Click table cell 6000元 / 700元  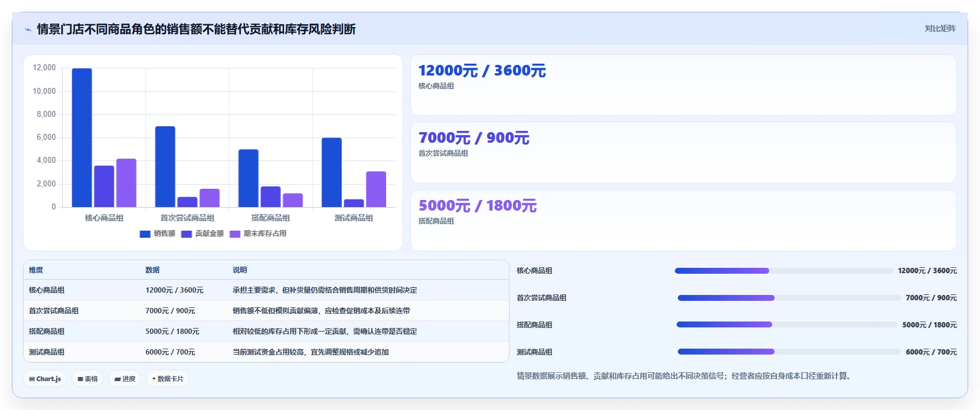pos(170,352)
